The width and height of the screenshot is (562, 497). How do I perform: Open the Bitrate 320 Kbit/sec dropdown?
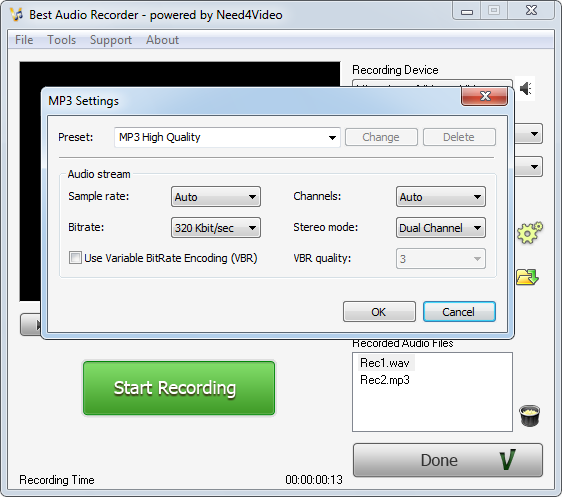(x=216, y=228)
